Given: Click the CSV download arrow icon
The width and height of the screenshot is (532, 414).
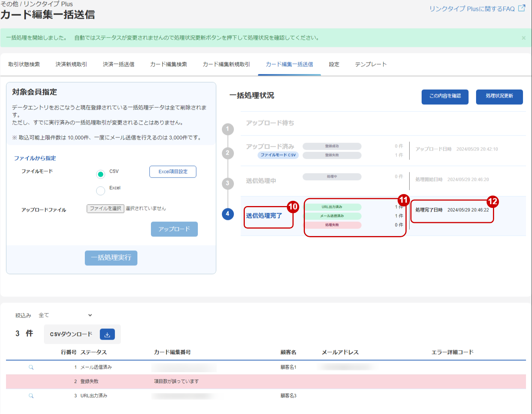Looking at the screenshot, I should [107, 334].
